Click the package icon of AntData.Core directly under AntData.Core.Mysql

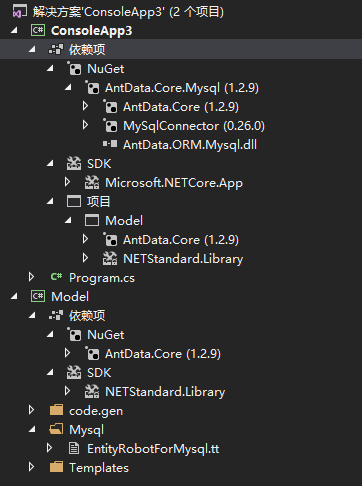tap(110, 107)
